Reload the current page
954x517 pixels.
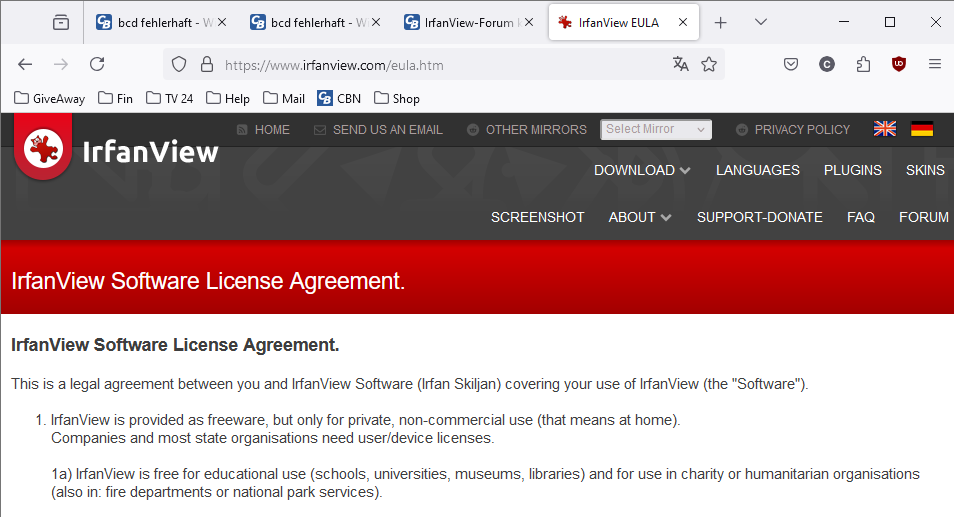(x=97, y=64)
